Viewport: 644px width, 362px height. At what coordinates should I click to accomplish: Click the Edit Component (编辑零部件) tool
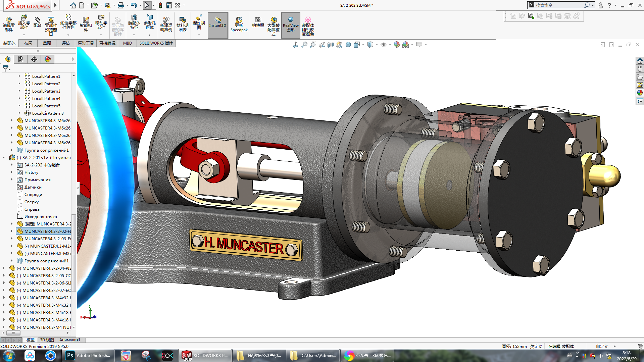pos(9,24)
